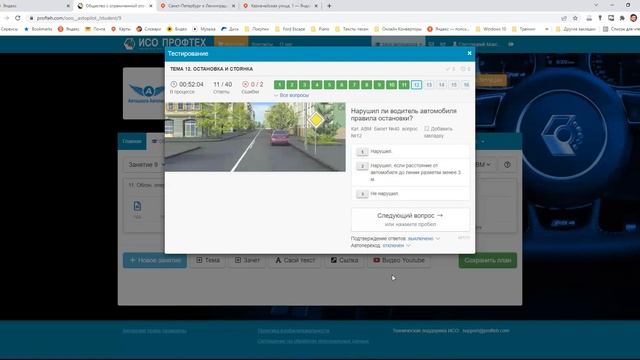Image resolution: width=640 pixels, height=360 pixels.
Task: Close the Тестирование dialog with the X
Action: [469, 53]
